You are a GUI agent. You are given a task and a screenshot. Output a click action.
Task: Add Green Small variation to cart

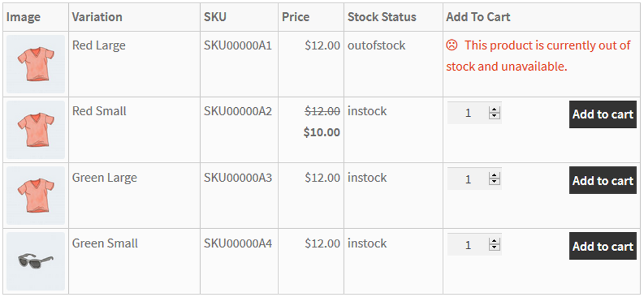[x=602, y=247]
